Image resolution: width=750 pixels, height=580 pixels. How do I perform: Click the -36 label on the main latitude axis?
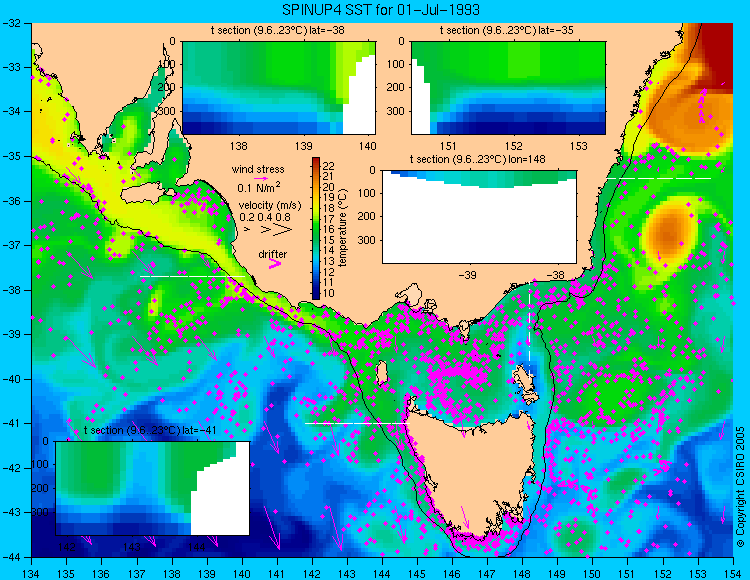(11, 201)
